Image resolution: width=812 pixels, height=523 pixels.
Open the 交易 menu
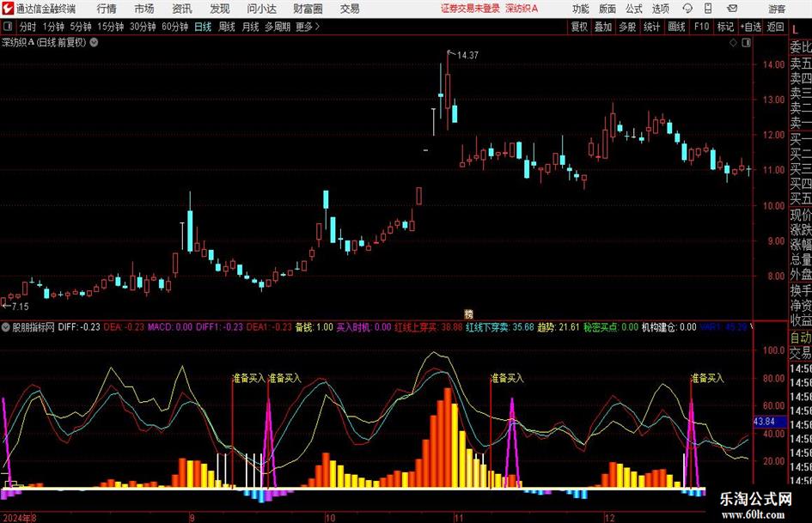[x=350, y=9]
